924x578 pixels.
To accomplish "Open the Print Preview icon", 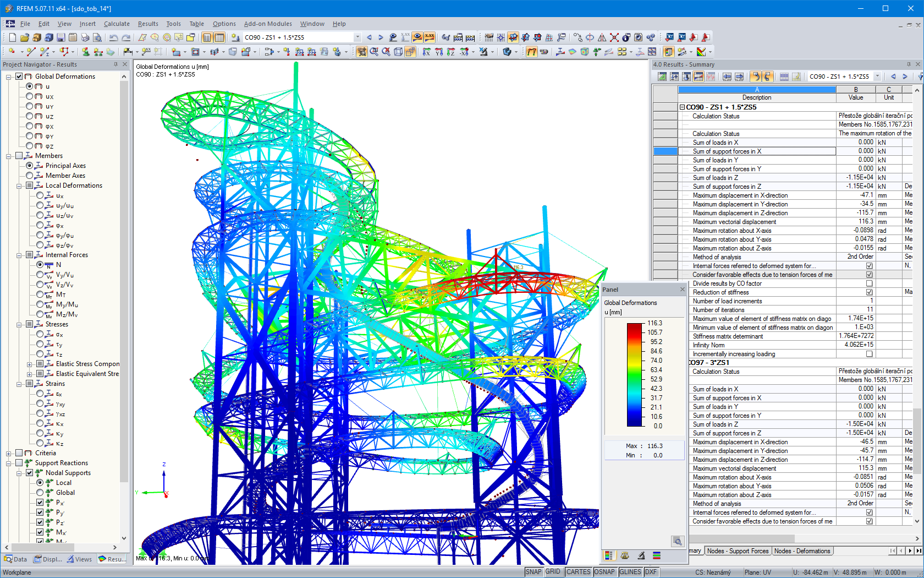I will point(97,37).
